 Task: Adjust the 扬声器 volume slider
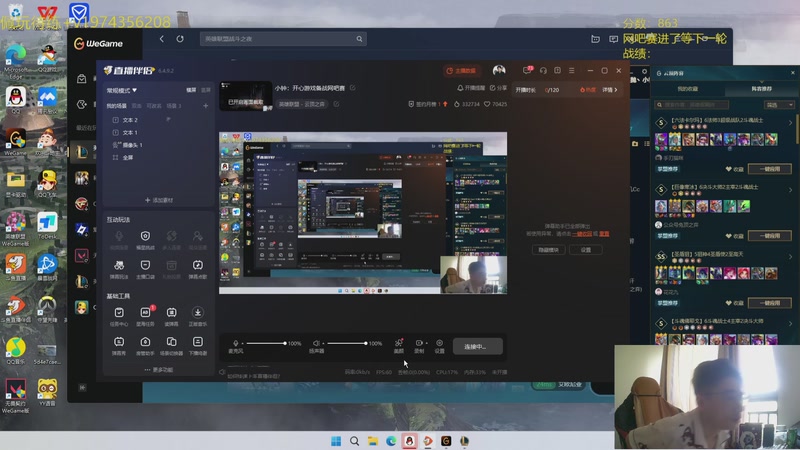pos(345,343)
